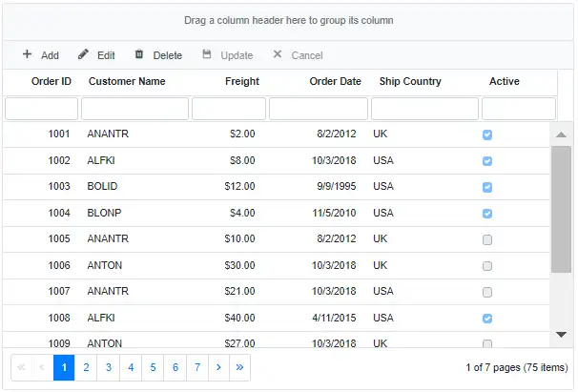Select customer name ALFKI in row 1002

[101, 160]
